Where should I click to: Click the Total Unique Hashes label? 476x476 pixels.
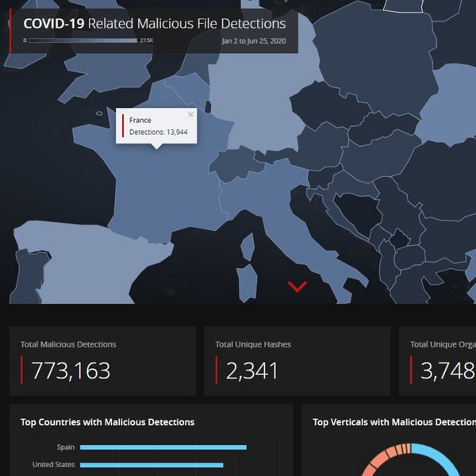(x=253, y=344)
